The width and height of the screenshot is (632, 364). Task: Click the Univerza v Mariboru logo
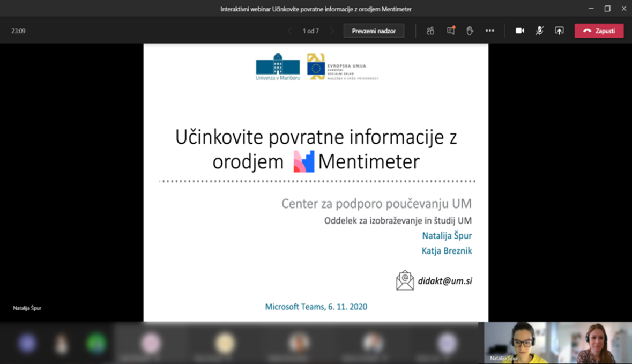tap(278, 66)
